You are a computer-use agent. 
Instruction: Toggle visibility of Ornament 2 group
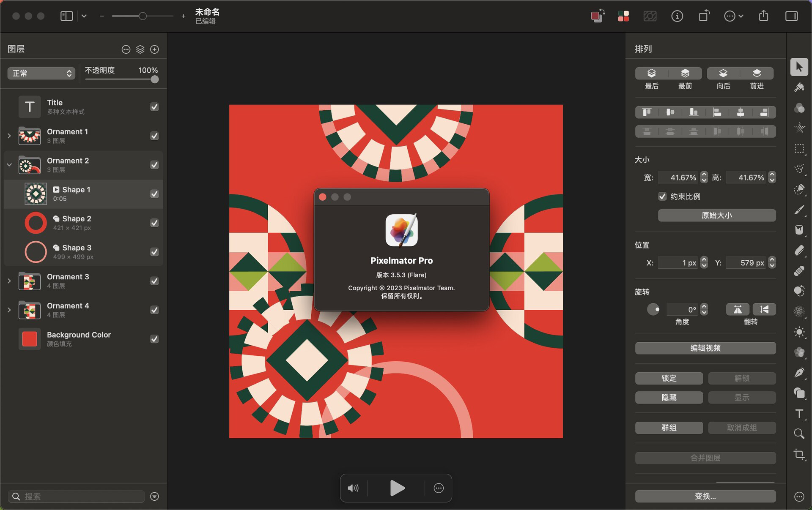tap(154, 165)
